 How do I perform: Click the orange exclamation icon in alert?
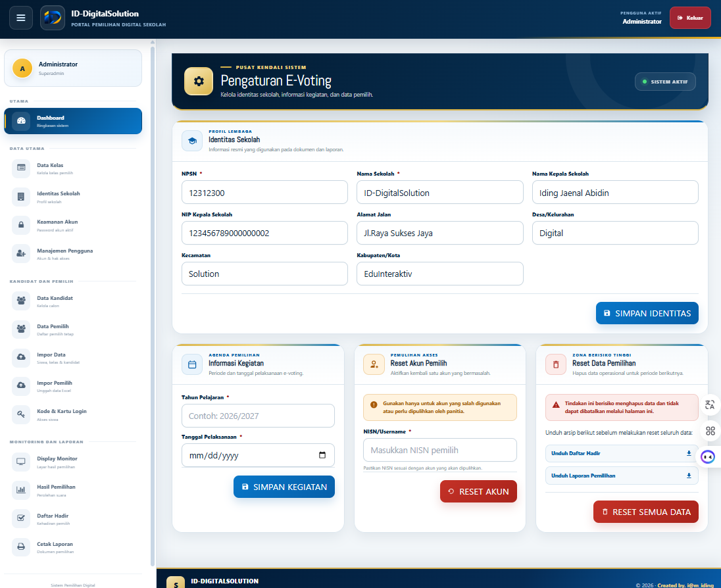tap(374, 405)
